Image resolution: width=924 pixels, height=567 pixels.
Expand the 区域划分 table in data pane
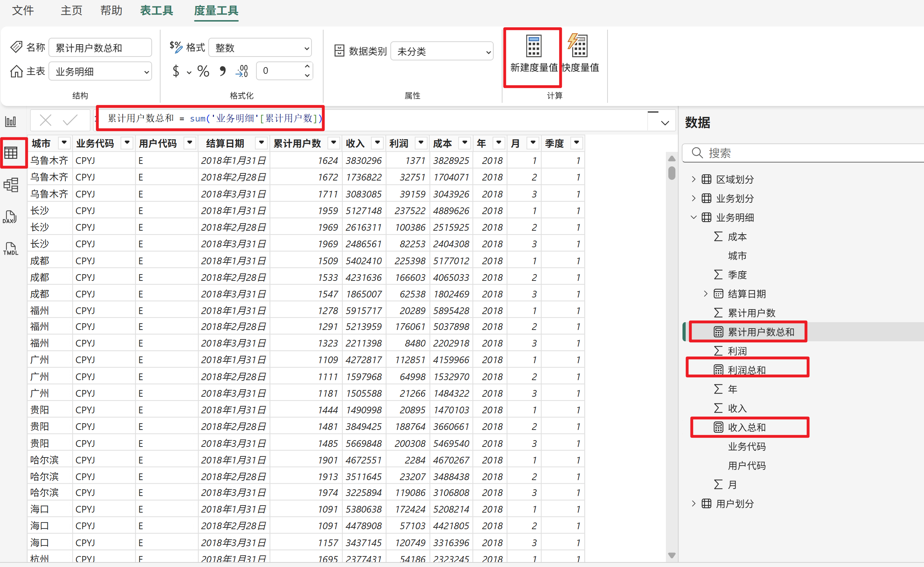tap(693, 179)
